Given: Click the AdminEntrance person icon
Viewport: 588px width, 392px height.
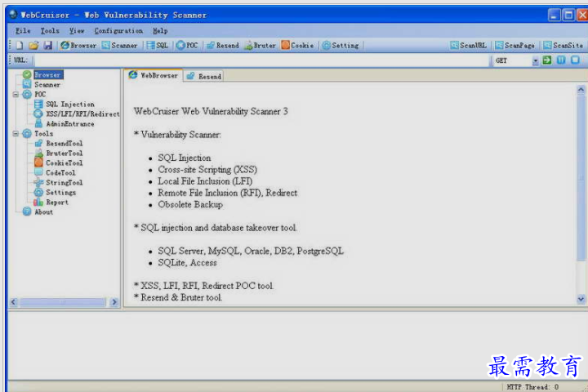Looking at the screenshot, I should [38, 123].
